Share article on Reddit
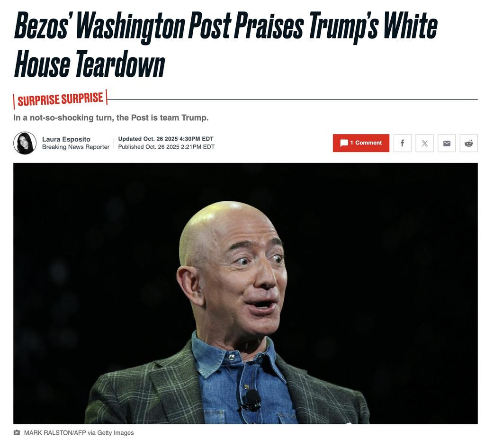This screenshot has height=448, width=485. coord(469,143)
